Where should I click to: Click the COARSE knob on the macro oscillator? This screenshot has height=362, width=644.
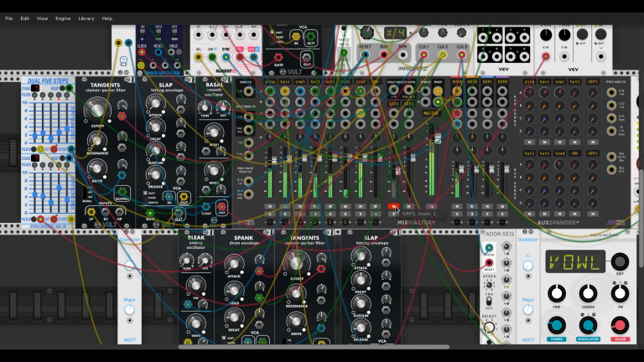tap(588, 293)
